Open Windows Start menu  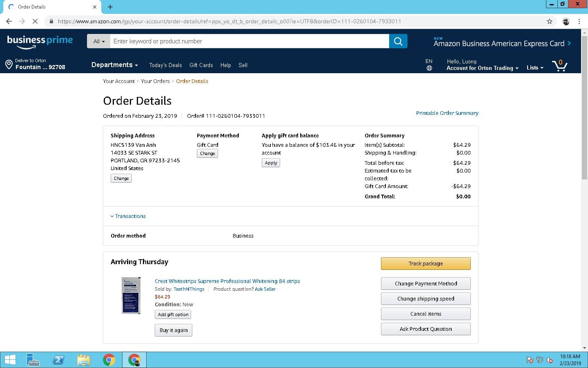pos(10,360)
